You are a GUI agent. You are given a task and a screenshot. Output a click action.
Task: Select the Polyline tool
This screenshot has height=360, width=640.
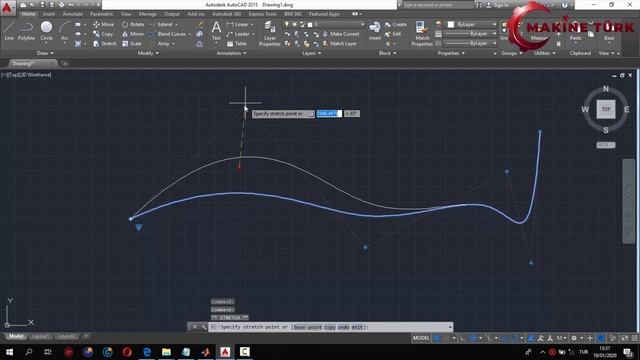coord(26,31)
